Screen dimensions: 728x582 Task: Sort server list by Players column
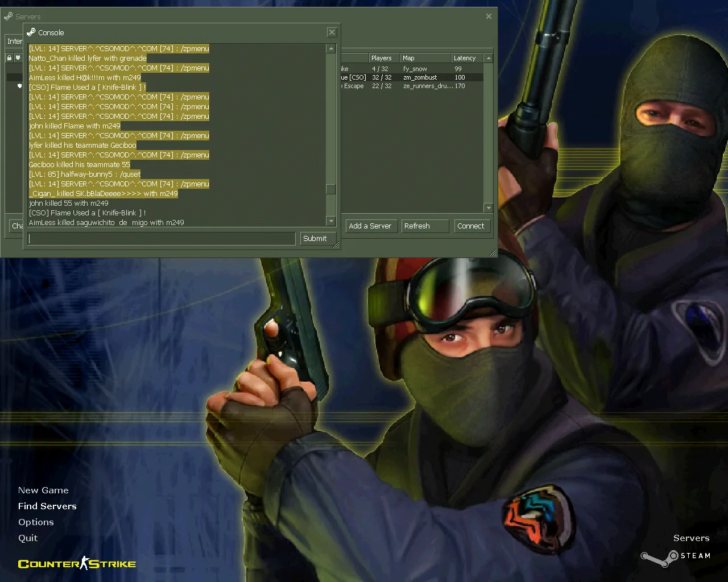[x=384, y=58]
